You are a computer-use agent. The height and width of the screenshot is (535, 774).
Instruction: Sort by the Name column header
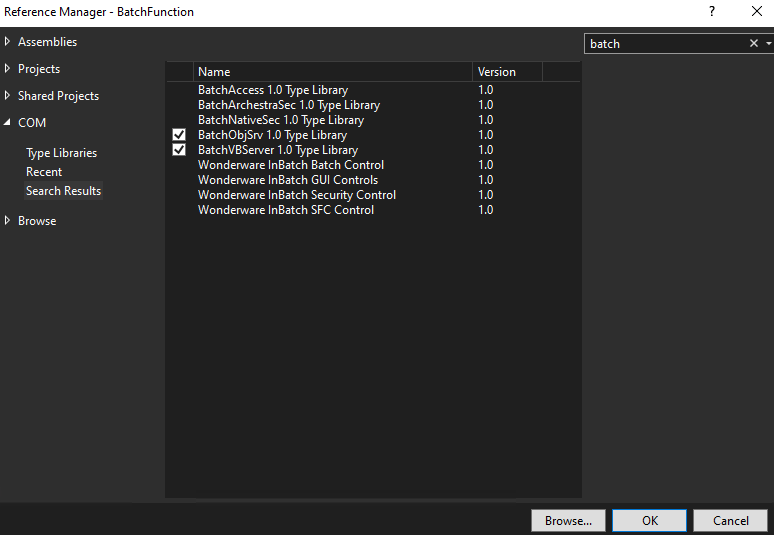click(x=333, y=72)
